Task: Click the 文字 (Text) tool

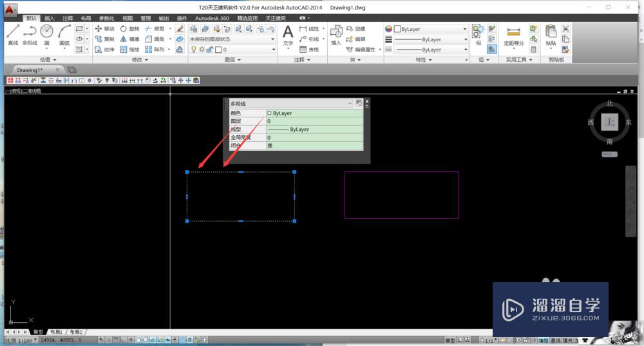Action: point(288,35)
